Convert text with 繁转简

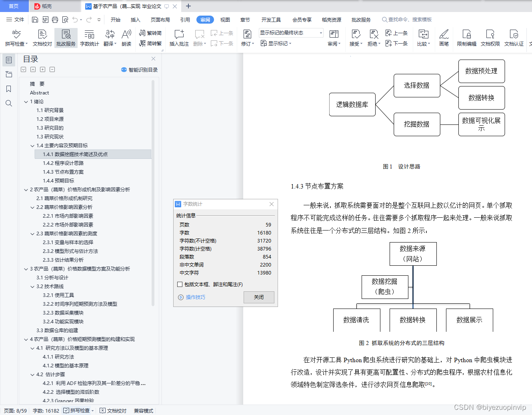[150, 33]
